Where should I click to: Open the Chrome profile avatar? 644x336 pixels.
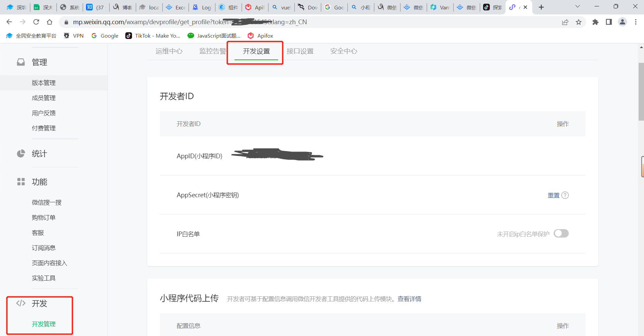point(622,22)
